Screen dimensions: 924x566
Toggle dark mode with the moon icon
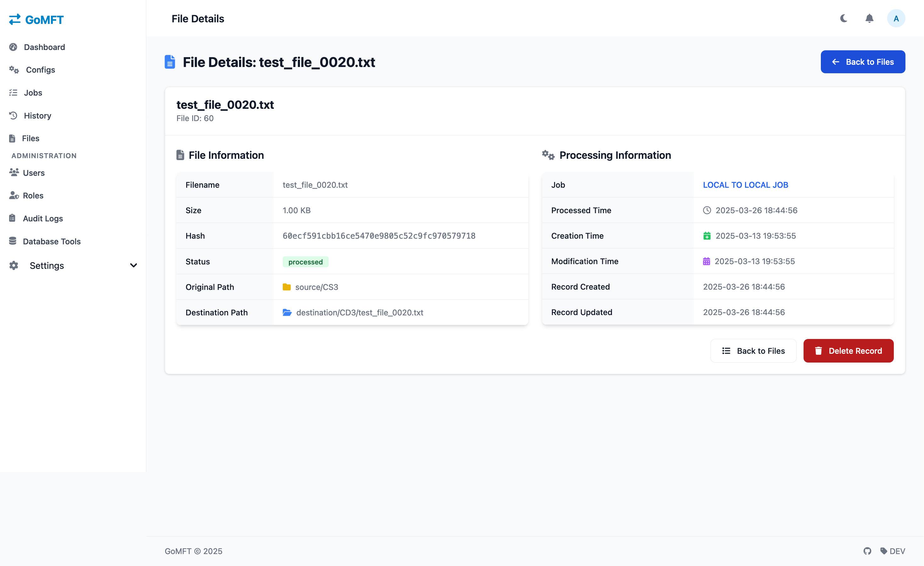pos(844,18)
